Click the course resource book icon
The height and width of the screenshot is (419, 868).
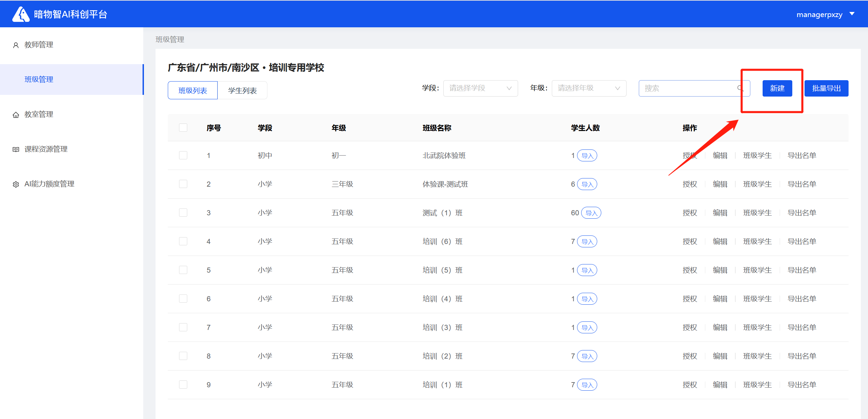(x=16, y=149)
